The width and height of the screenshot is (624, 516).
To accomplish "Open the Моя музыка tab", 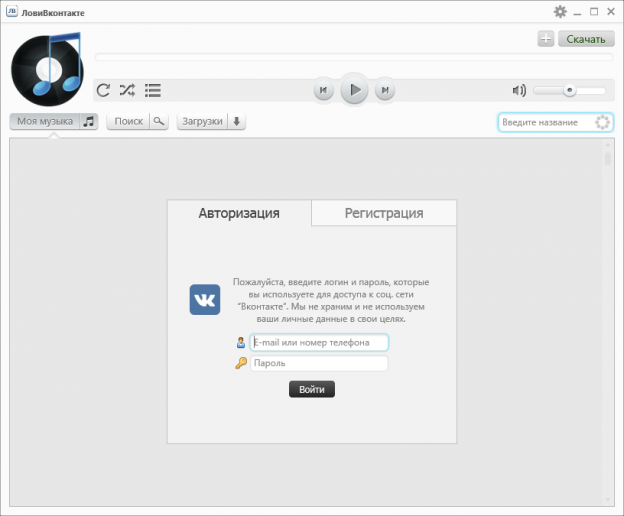I will click(53, 121).
